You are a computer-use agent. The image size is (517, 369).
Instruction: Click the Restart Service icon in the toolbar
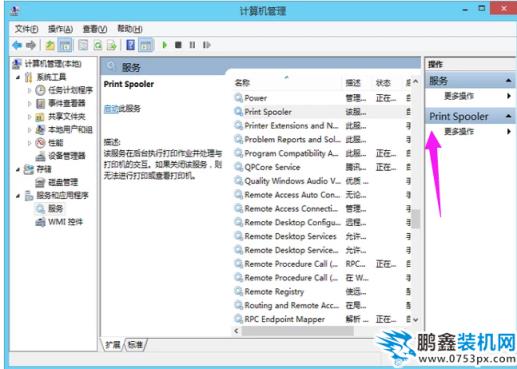207,45
